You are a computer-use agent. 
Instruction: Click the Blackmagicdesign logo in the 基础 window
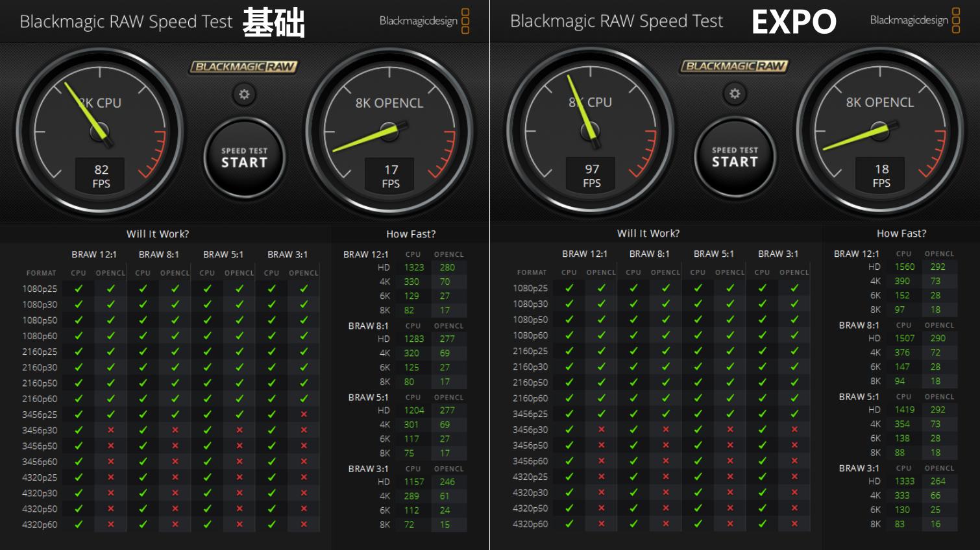(x=424, y=21)
